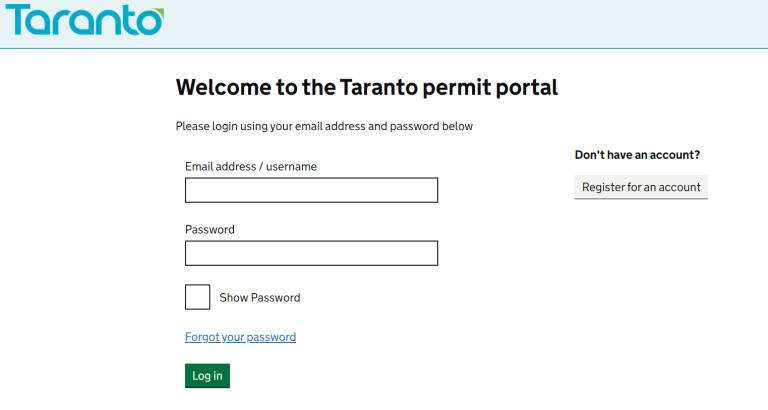Image resolution: width=768 pixels, height=410 pixels.
Task: Click the 'Password' field label
Action: pos(210,230)
